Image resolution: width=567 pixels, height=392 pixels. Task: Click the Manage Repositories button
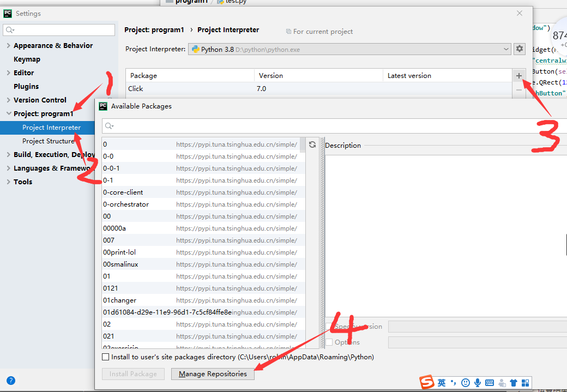213,374
